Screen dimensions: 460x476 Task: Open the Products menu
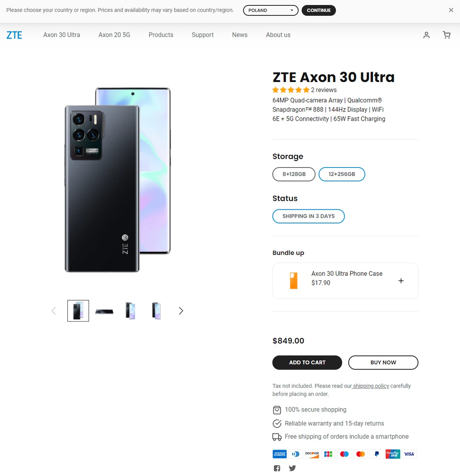click(161, 35)
